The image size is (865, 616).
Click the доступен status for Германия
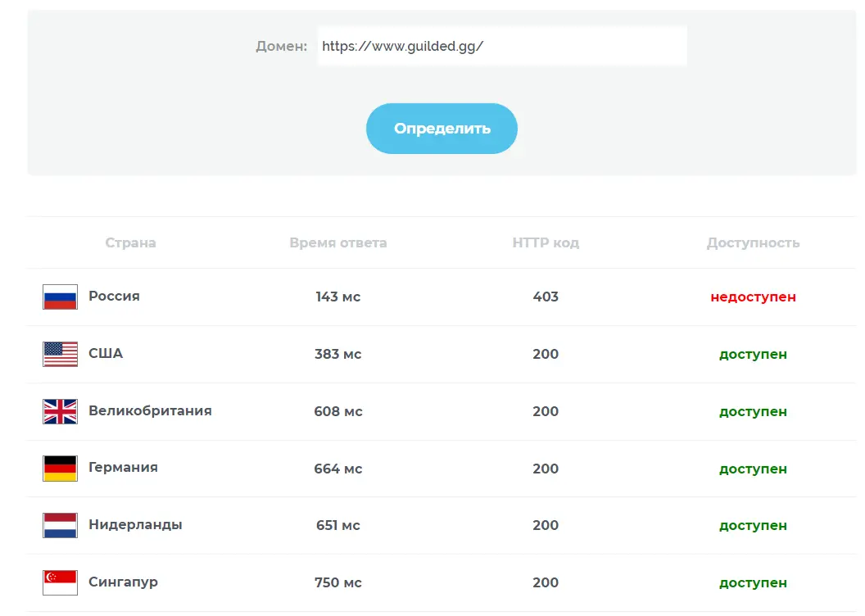point(753,469)
